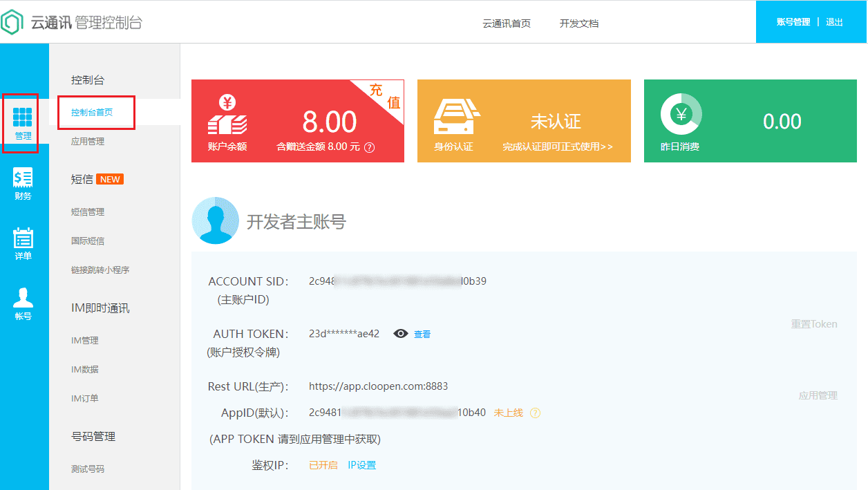
Task: Open 开发文档 in the top navigation
Action: [579, 23]
